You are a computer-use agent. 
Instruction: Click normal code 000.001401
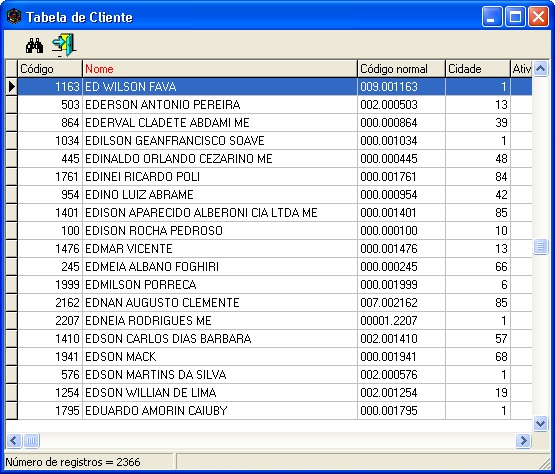[401, 213]
